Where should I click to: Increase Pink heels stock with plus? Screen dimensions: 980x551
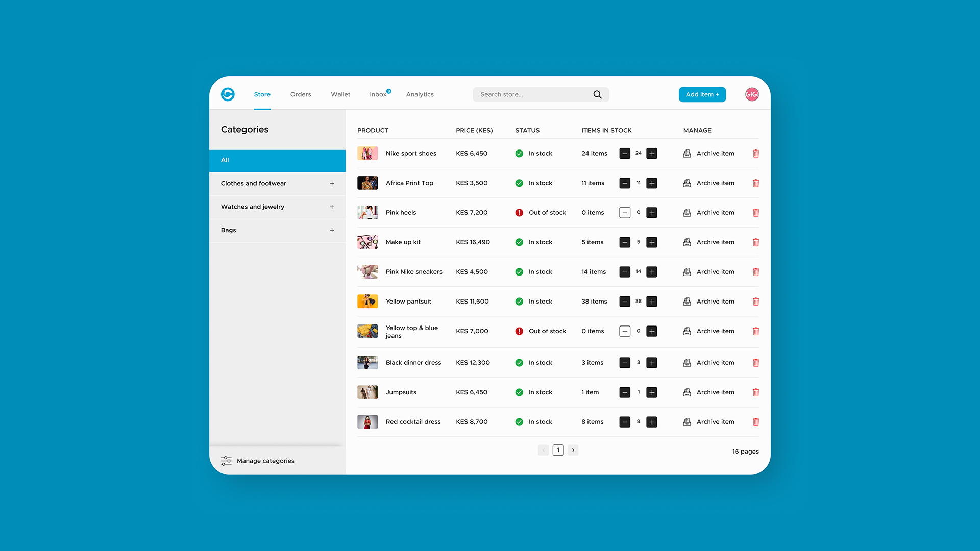pos(652,213)
